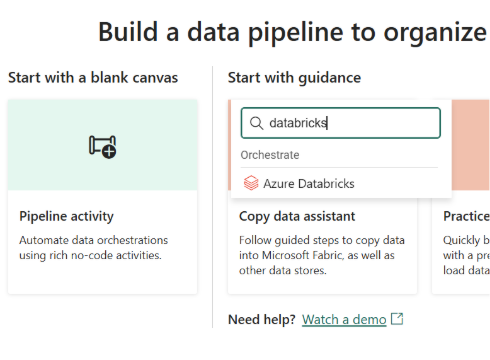Click the search magnifier icon
The image size is (490, 360).
256,123
